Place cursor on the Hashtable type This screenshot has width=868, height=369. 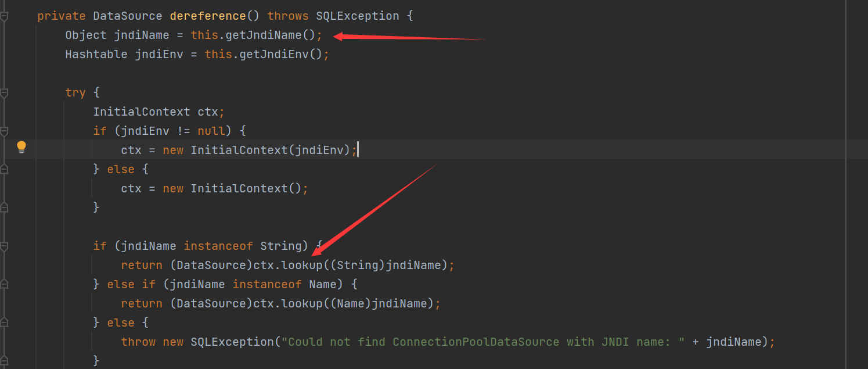click(96, 55)
